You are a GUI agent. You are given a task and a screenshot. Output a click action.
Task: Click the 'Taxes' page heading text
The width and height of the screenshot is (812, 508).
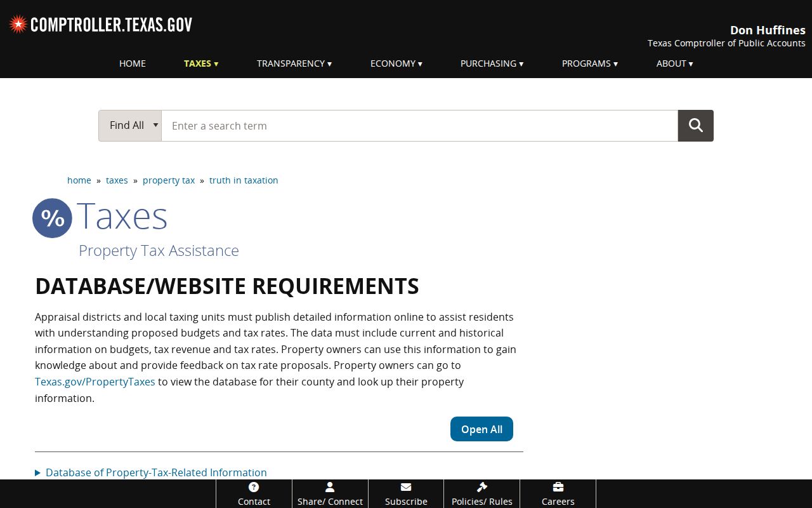tap(122, 216)
